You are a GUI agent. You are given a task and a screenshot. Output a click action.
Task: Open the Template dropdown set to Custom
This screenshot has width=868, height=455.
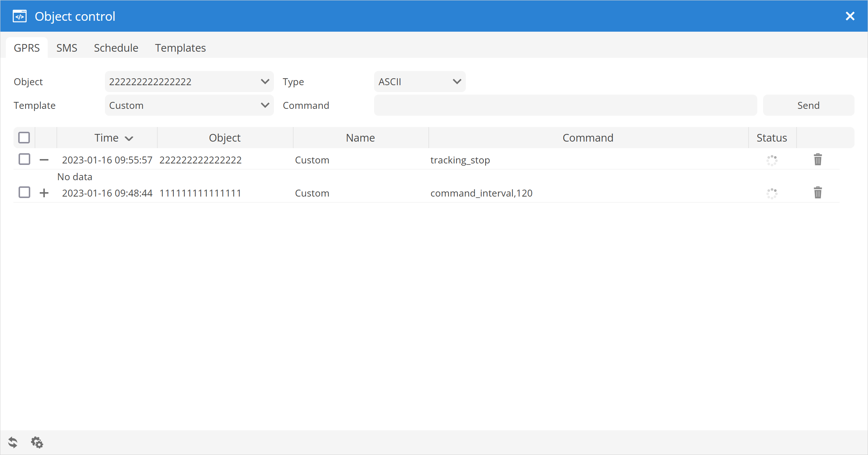189,105
